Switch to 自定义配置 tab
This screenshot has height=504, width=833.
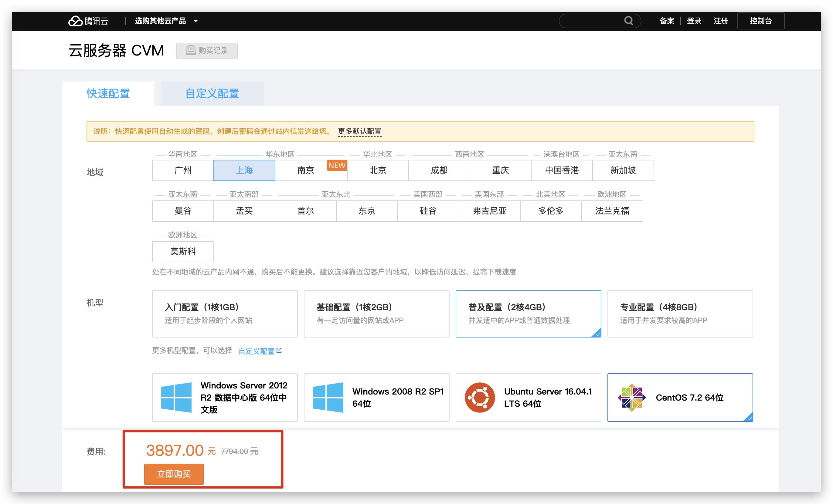[x=212, y=94]
